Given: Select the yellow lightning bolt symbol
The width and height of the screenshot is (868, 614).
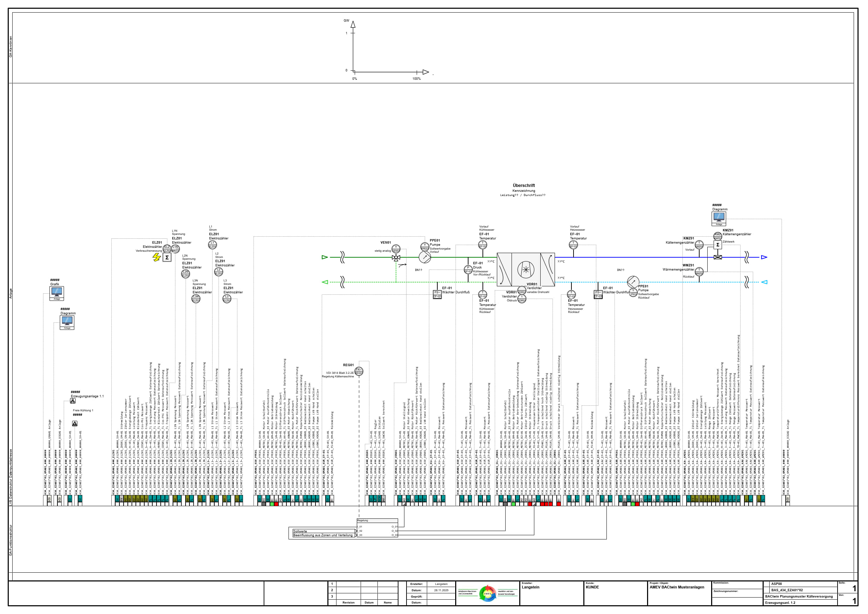Looking at the screenshot, I should click(157, 257).
